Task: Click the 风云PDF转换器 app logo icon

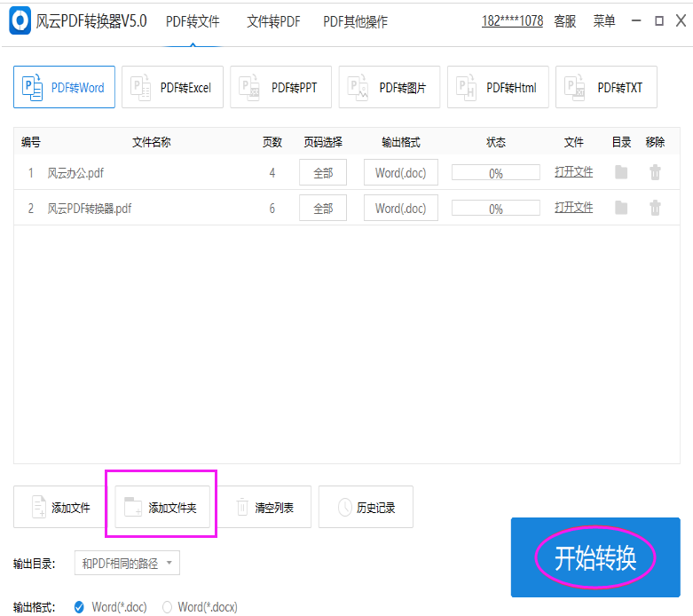Action: click(x=20, y=20)
